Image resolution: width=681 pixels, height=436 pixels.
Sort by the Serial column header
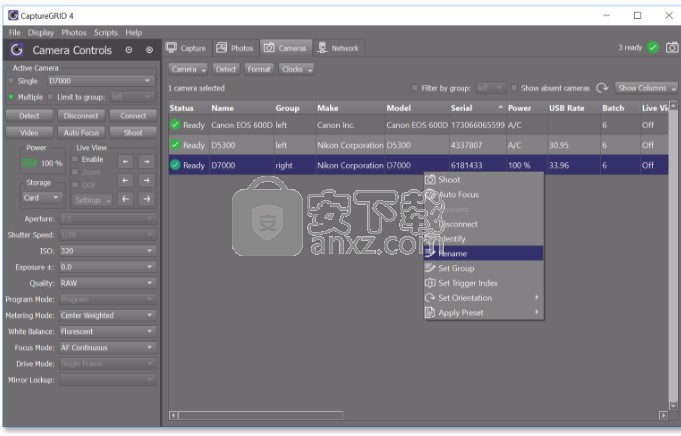[x=477, y=108]
